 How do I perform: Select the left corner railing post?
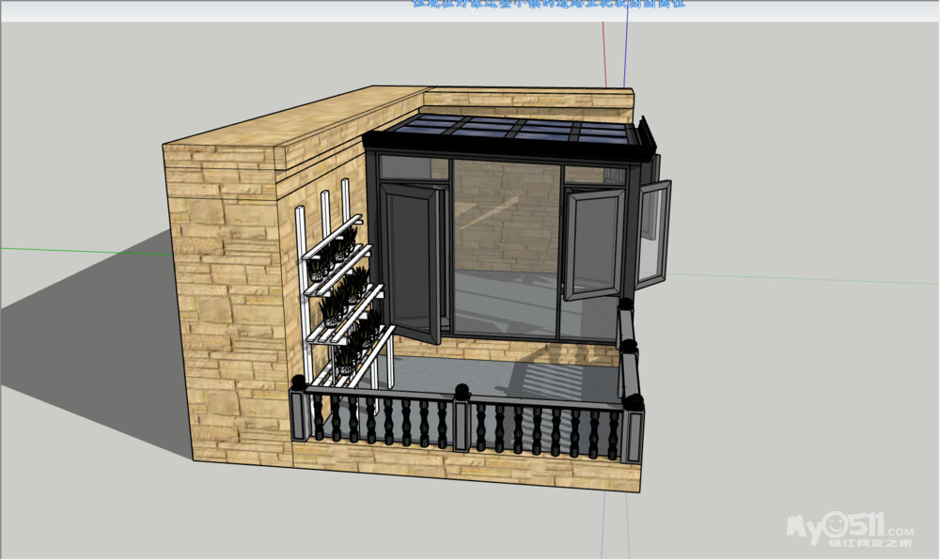click(299, 410)
